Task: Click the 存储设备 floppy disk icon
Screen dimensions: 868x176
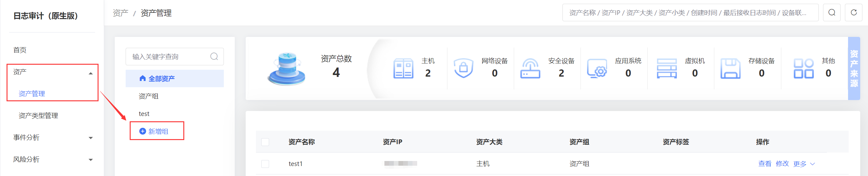Action: pos(730,68)
